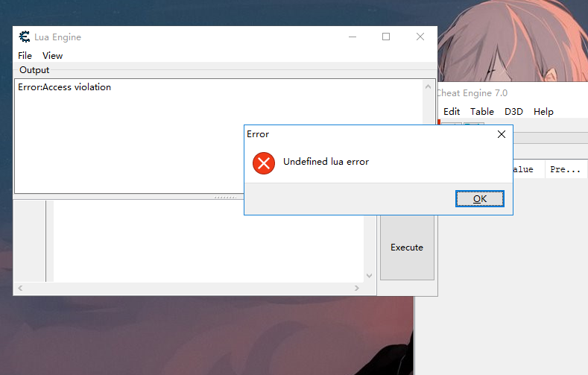Click the Cheat Engine logo icon in title bar

point(25,37)
